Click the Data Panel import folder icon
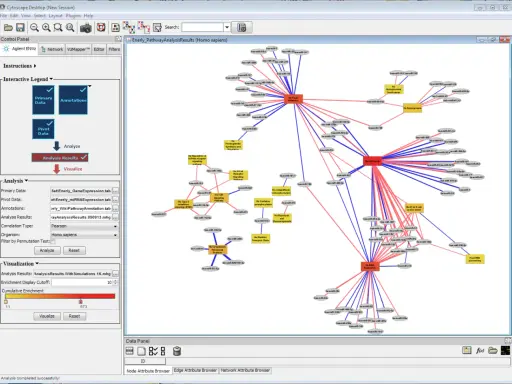This screenshot has height=384, width=512. (493, 350)
